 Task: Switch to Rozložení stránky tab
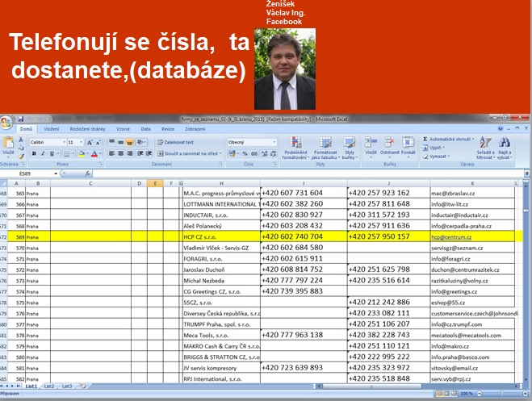(87, 129)
